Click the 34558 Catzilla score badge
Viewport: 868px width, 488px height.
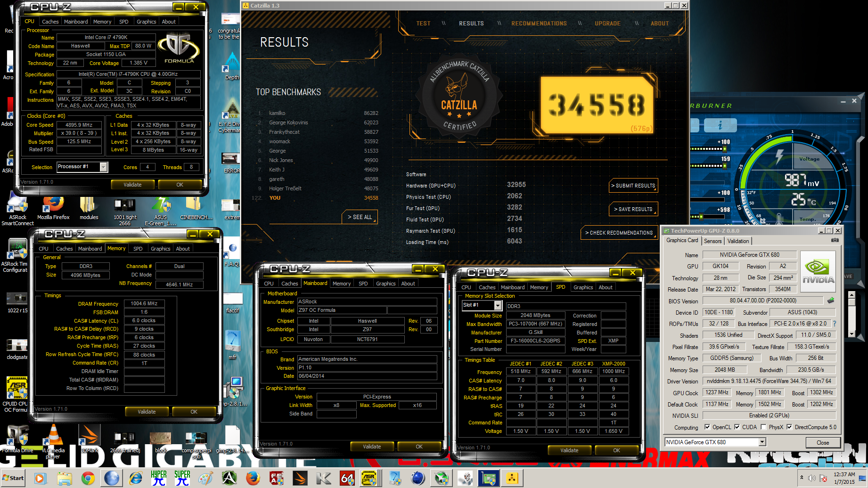pos(596,105)
